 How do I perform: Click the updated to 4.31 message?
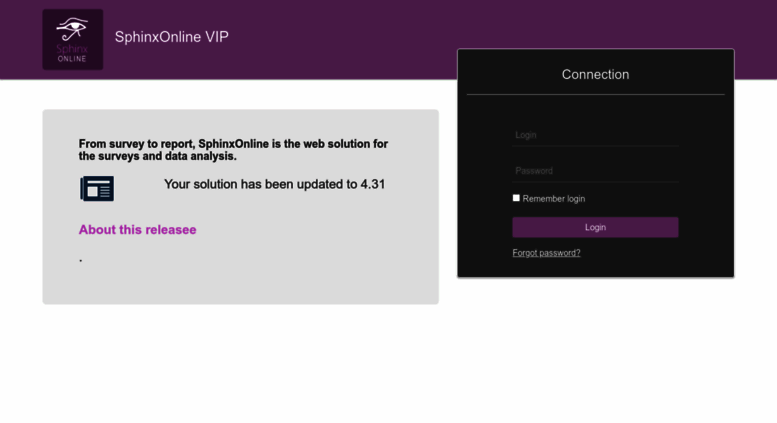(274, 184)
